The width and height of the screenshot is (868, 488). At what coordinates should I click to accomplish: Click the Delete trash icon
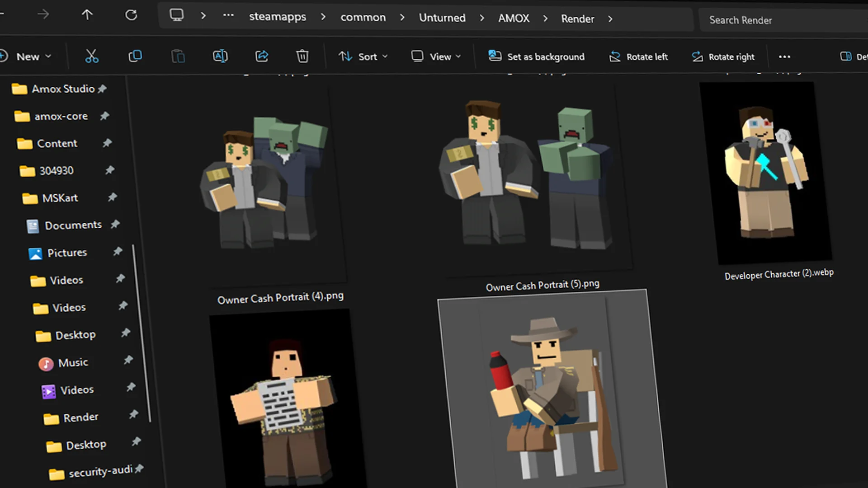302,56
